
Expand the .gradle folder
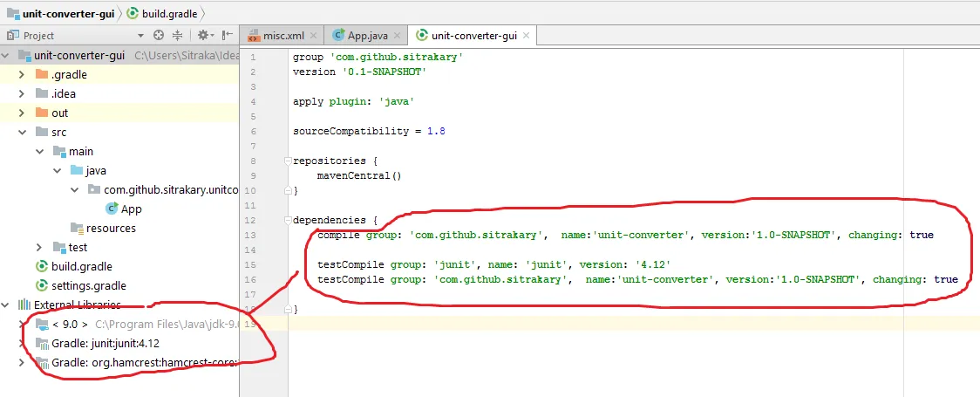click(x=22, y=74)
